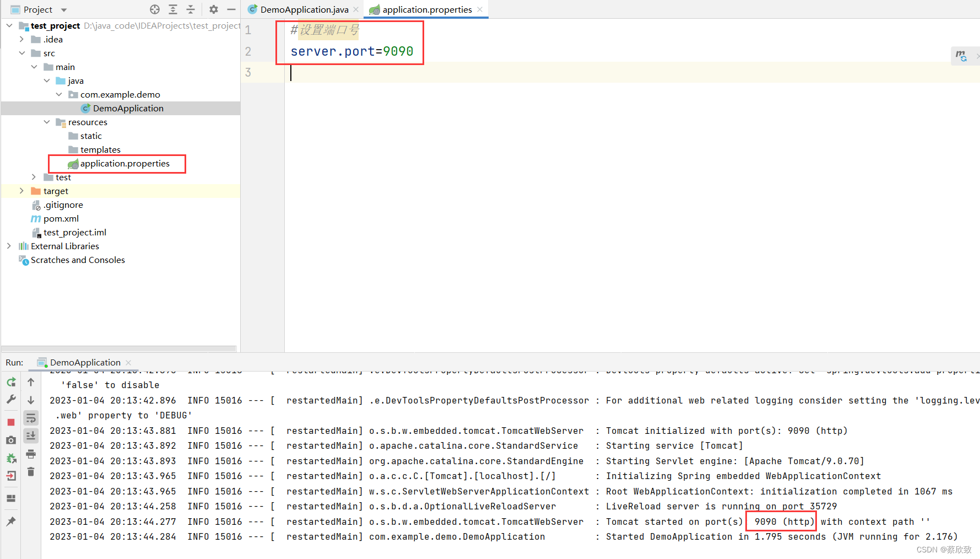The image size is (980, 559).
Task: Expand the .idea folder
Action: (21, 39)
